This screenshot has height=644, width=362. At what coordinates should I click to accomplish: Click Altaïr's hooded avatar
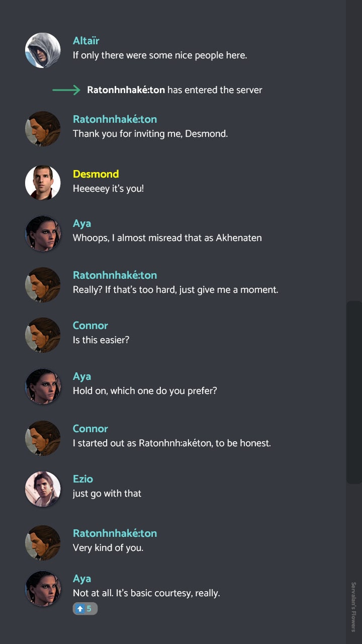tap(43, 50)
